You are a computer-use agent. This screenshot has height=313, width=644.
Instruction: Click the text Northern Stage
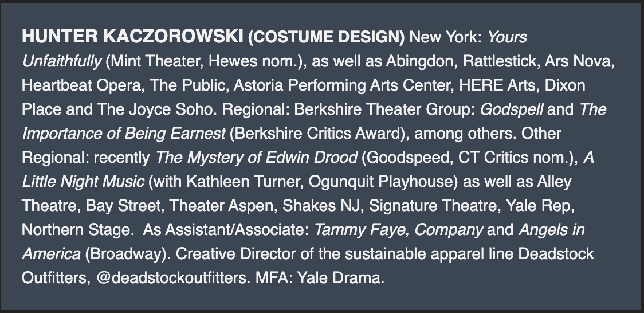coord(76,230)
